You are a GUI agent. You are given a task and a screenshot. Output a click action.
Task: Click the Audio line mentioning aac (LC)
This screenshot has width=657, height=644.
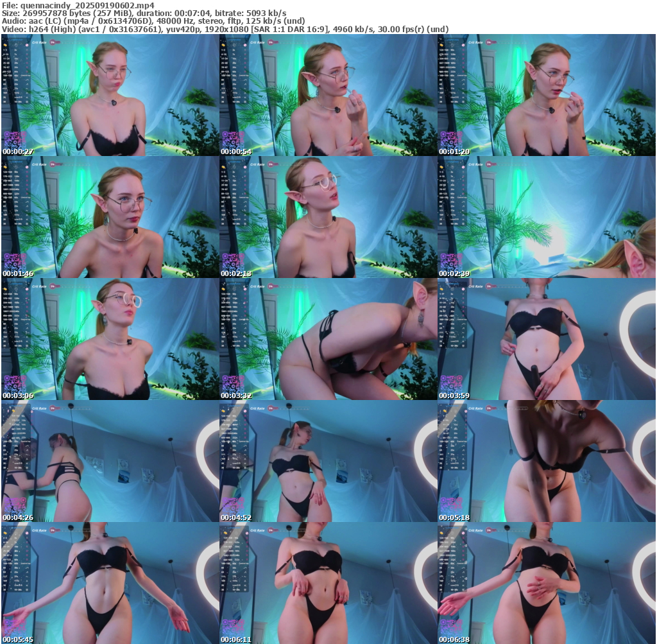pyautogui.click(x=153, y=21)
